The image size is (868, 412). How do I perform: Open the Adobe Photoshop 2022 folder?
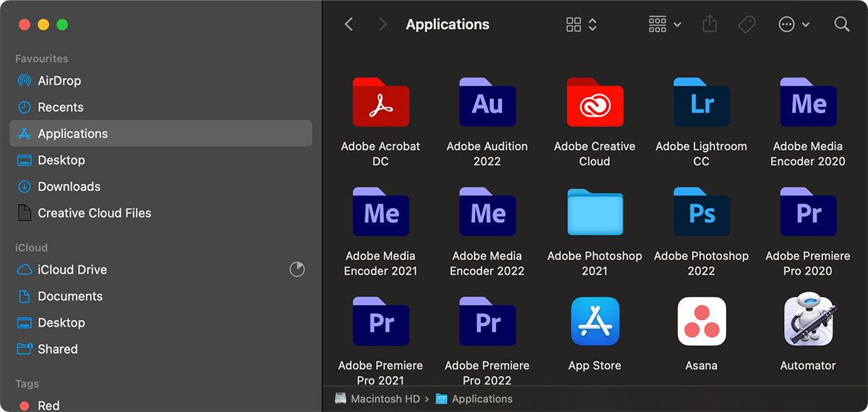point(701,211)
